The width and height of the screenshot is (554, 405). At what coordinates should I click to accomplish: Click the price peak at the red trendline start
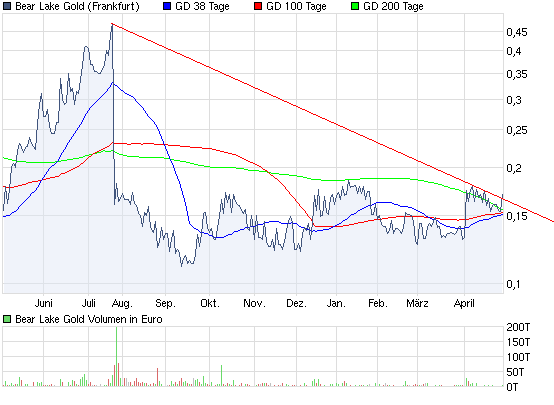pyautogui.click(x=112, y=24)
